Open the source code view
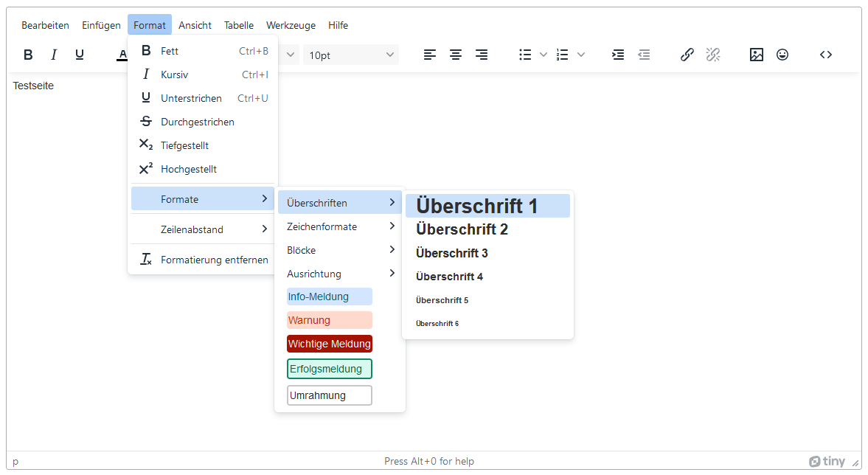868x475 pixels. coord(825,55)
